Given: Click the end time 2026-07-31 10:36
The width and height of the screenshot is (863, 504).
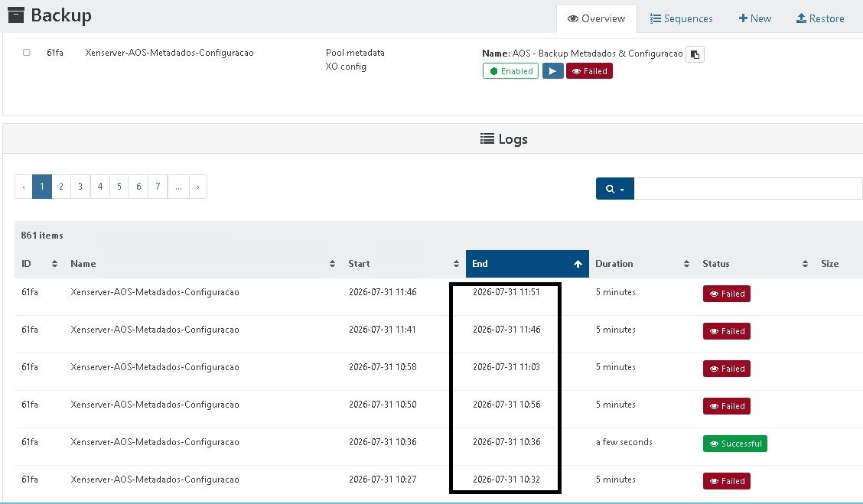Looking at the screenshot, I should [x=506, y=442].
